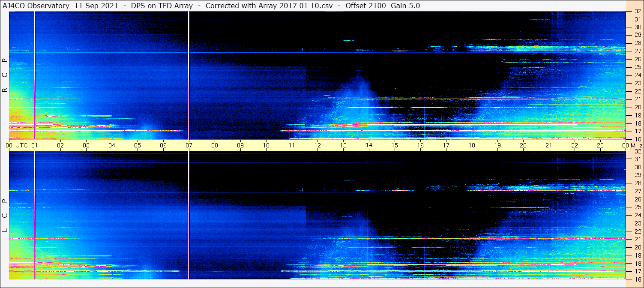Click the 05 hour label on time axis
The width and height of the screenshot is (644, 288).
[138, 145]
